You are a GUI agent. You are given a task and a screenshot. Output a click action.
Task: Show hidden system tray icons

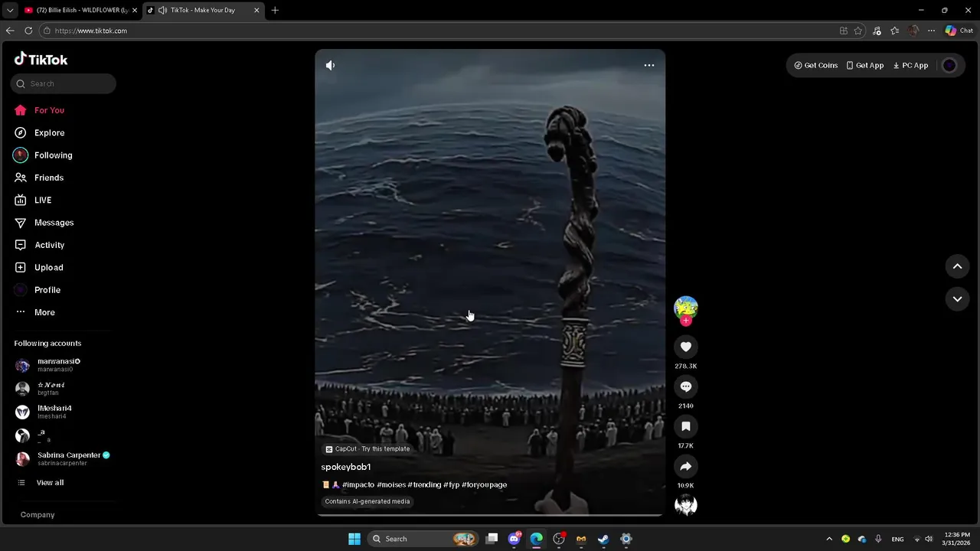click(829, 539)
